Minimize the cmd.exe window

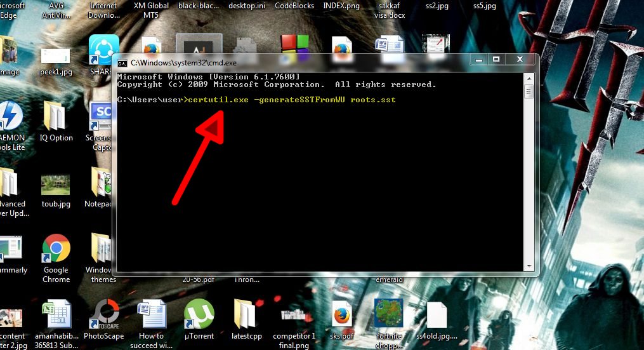click(x=479, y=60)
